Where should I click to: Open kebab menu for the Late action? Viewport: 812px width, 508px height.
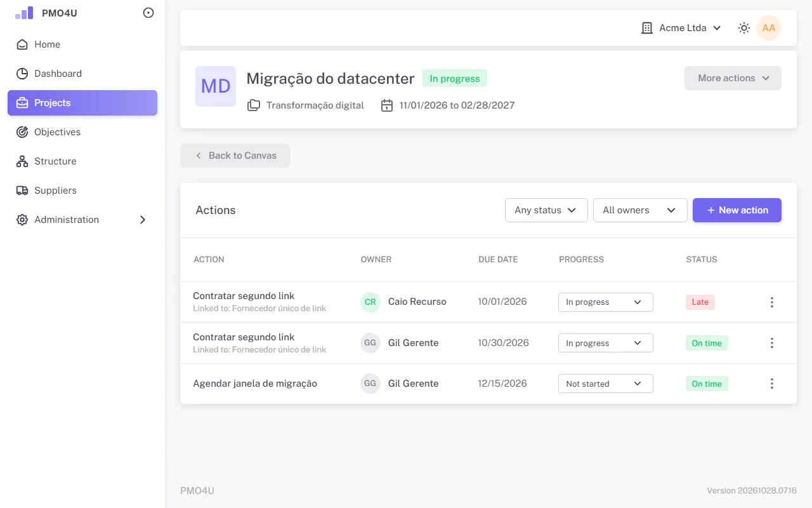click(x=772, y=302)
